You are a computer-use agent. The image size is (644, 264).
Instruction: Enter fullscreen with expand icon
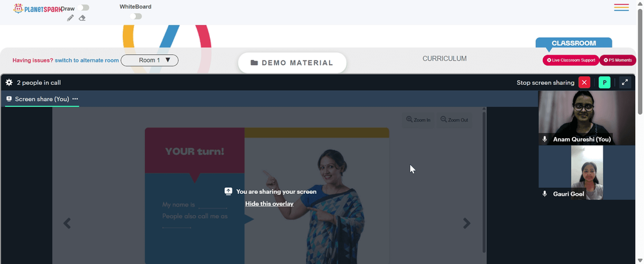(625, 82)
